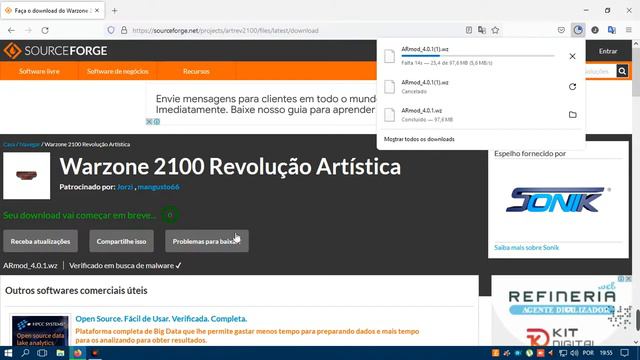
Task: Click the site padlock security icon
Action: 124,30
